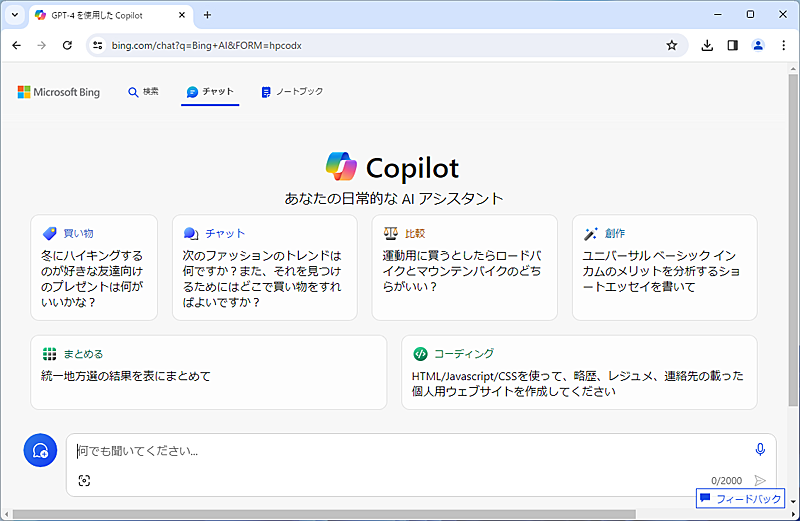Screen dimensions: 800x521
Task: Click the 何でも聞いてください text input field
Action: click(400, 451)
